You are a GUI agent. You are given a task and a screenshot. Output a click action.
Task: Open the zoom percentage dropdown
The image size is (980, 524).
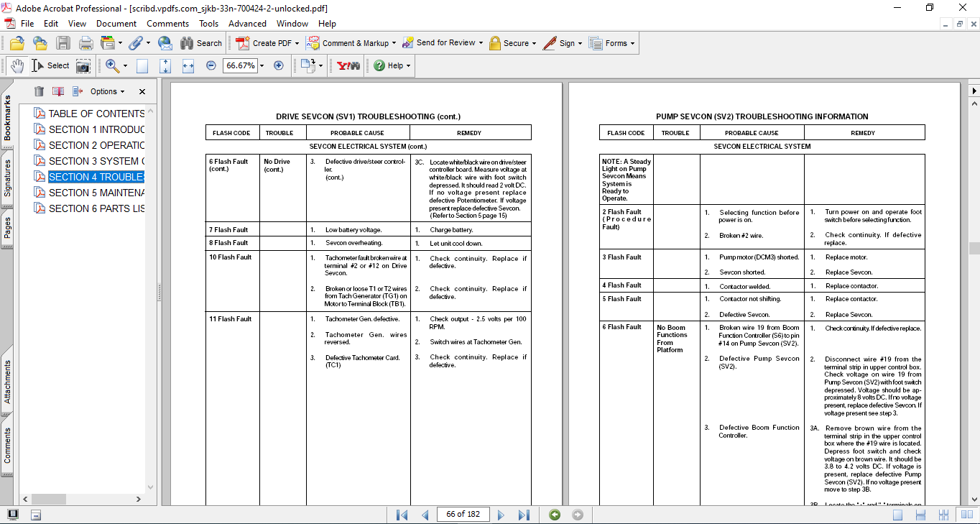tap(262, 66)
